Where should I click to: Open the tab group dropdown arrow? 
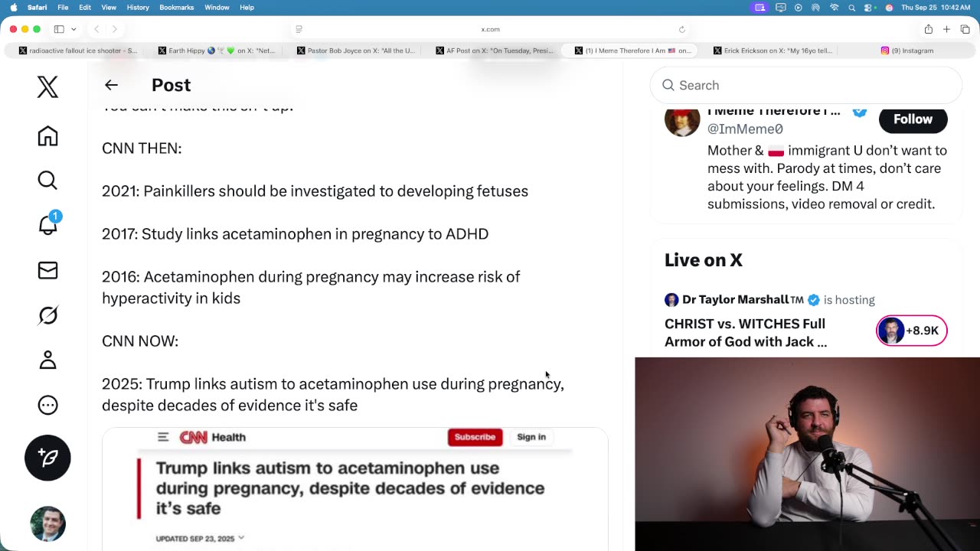click(x=73, y=29)
